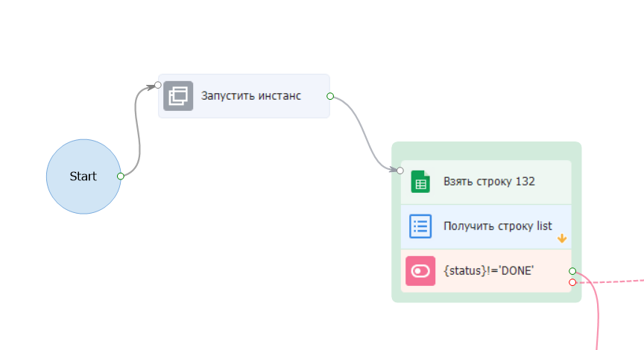644x350 pixels.
Task: Click the Google Sheets icon on Взять строку 132
Action: click(x=420, y=182)
